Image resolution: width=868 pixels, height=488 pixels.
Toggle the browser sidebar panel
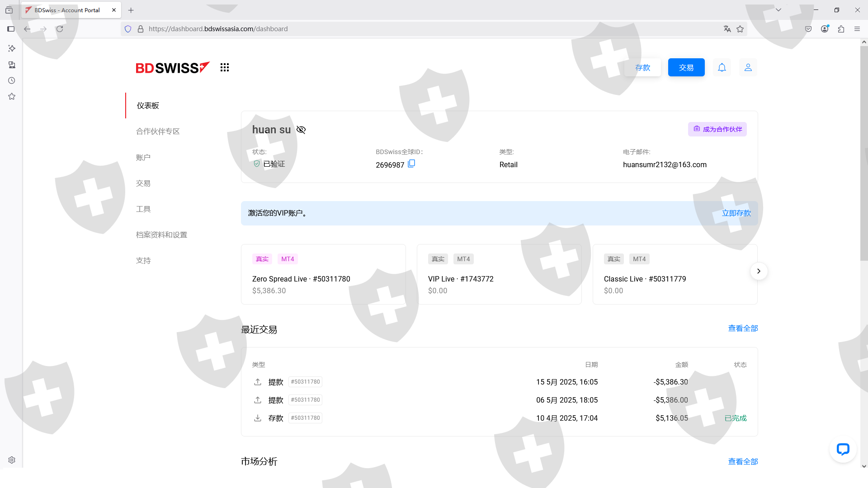[x=11, y=29]
